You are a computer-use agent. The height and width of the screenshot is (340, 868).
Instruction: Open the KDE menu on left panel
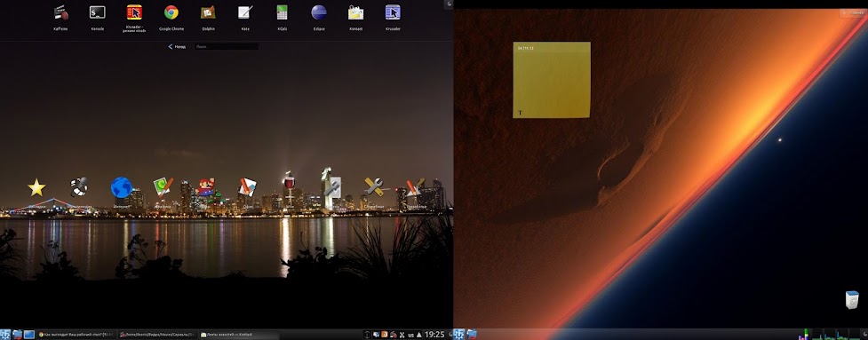tap(4, 335)
